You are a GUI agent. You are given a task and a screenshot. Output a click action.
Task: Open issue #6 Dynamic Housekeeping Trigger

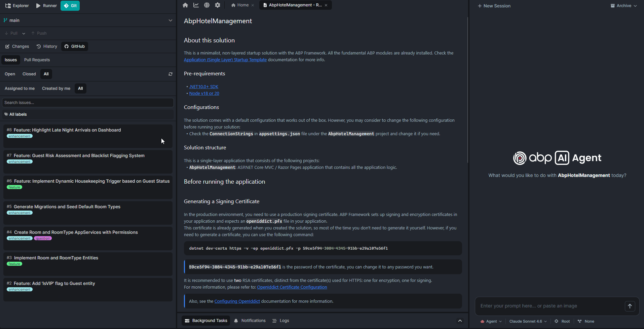[x=88, y=187]
